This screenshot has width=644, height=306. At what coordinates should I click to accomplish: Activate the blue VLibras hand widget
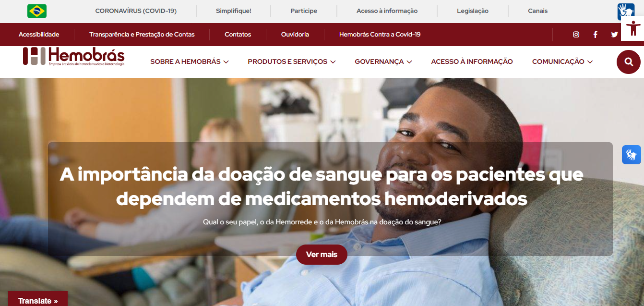pyautogui.click(x=632, y=155)
